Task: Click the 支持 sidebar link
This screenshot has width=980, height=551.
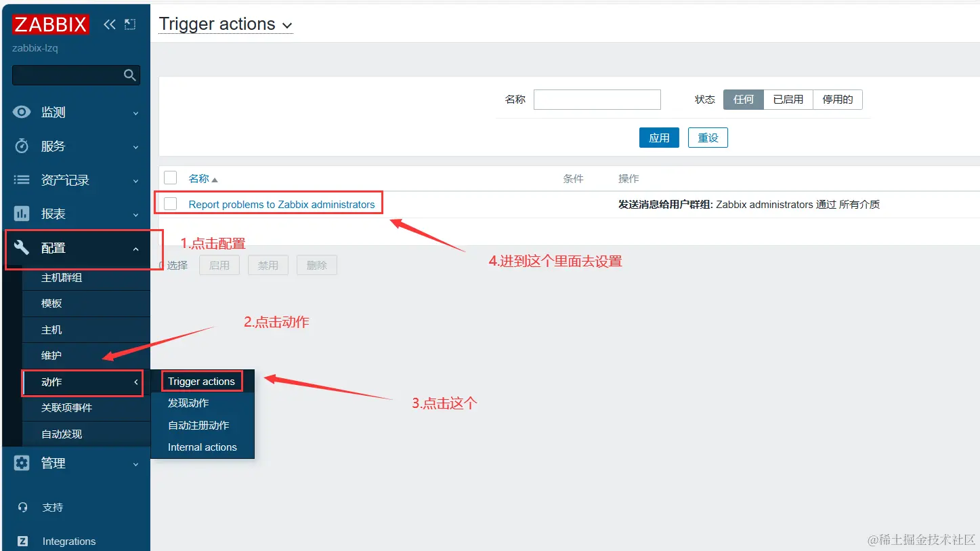Action: click(x=53, y=507)
